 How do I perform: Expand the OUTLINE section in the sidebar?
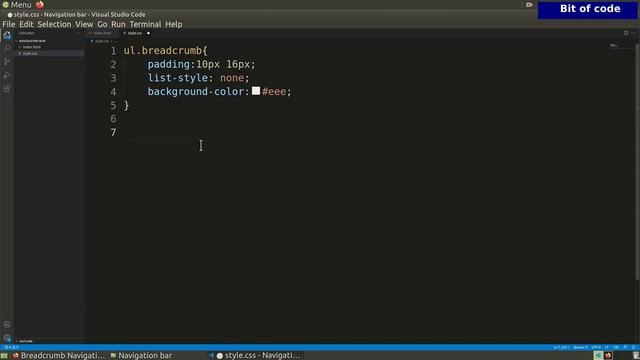(x=25, y=341)
